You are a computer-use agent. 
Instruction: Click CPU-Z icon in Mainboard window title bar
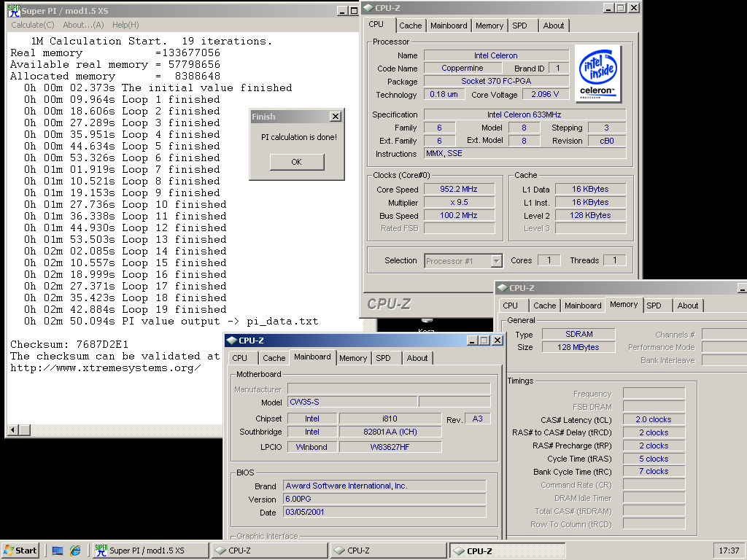coord(232,341)
